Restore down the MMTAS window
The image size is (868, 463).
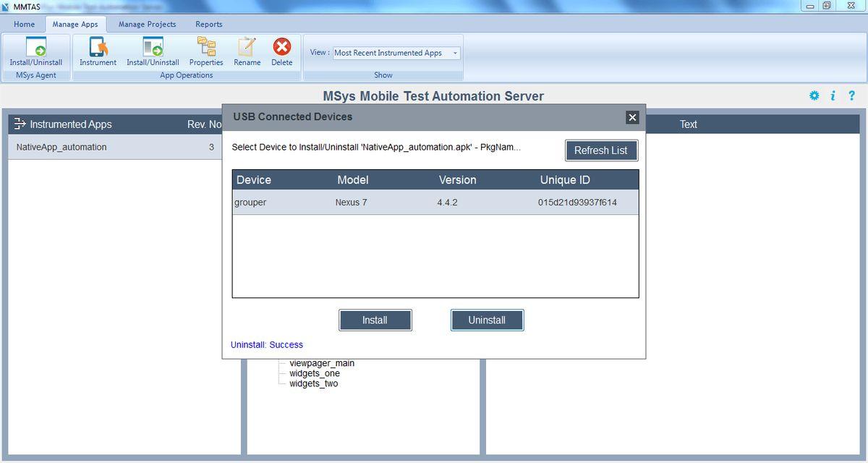[826, 6]
